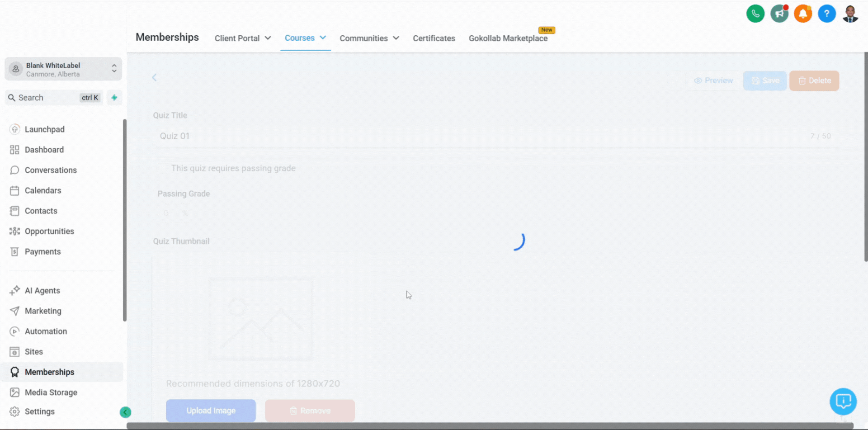Click the quiz thumbnail placeholder image
The image size is (868, 430).
(261, 319)
